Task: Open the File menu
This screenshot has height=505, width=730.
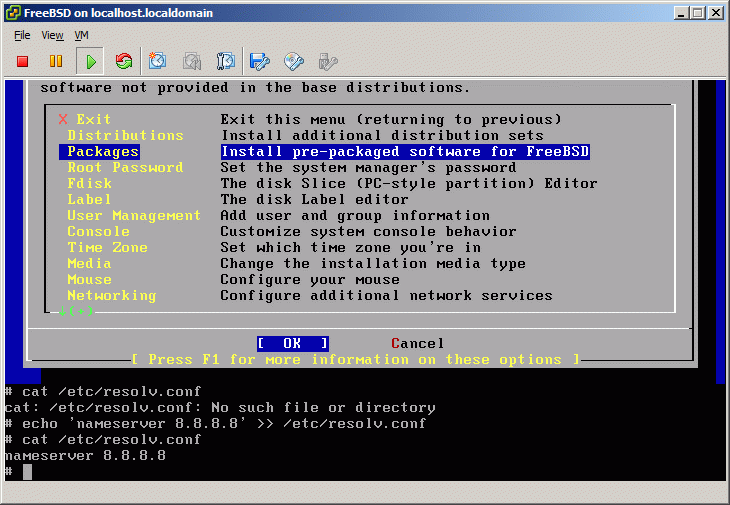Action: tap(22, 35)
